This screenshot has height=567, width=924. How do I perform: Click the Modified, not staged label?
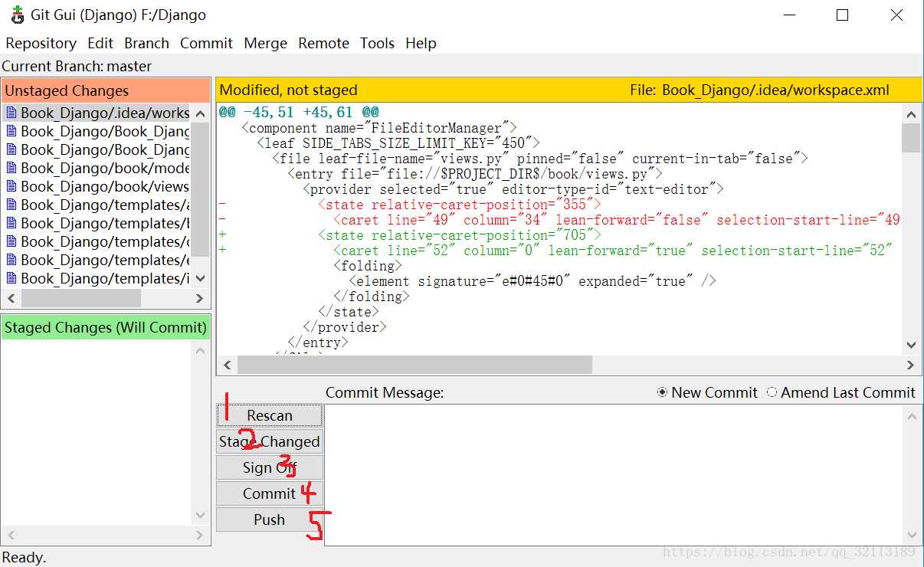point(288,90)
